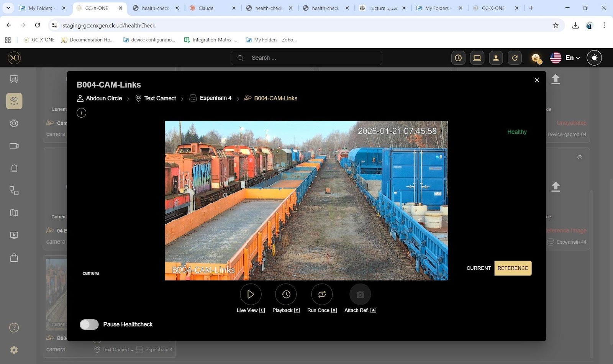Expand the browser tab search dropdown
This screenshot has height=364, width=613.
(x=8, y=8)
